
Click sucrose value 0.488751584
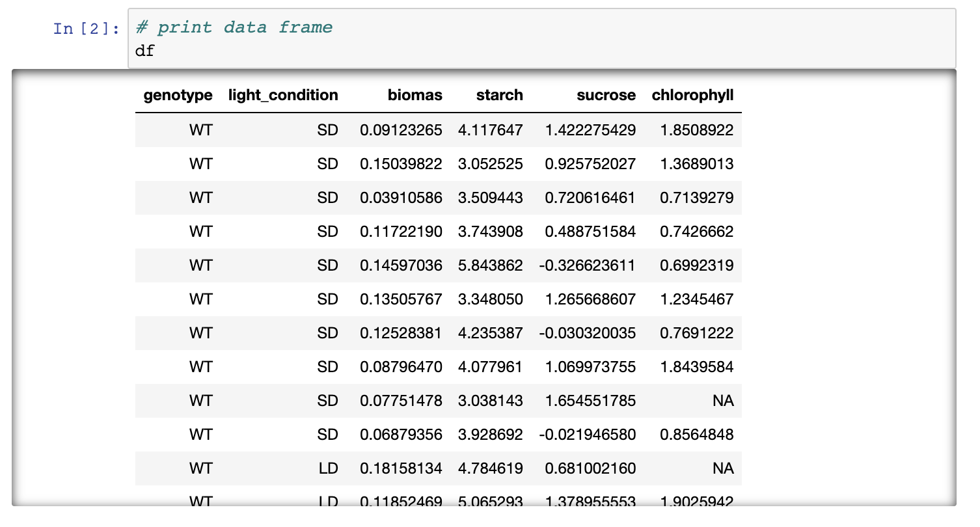pyautogui.click(x=590, y=232)
